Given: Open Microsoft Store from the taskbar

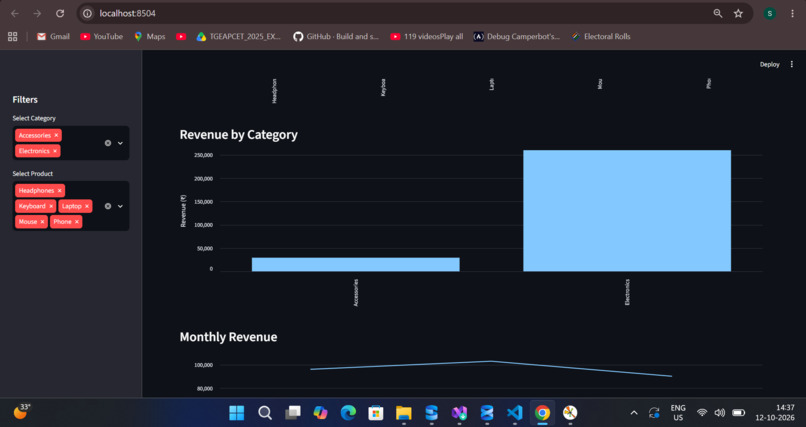Looking at the screenshot, I should [376, 413].
